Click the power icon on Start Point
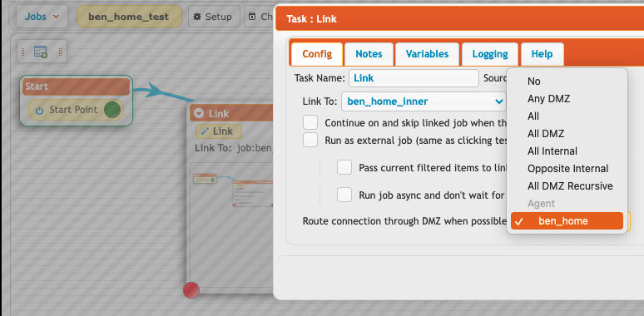The width and height of the screenshot is (644, 316). coord(39,110)
